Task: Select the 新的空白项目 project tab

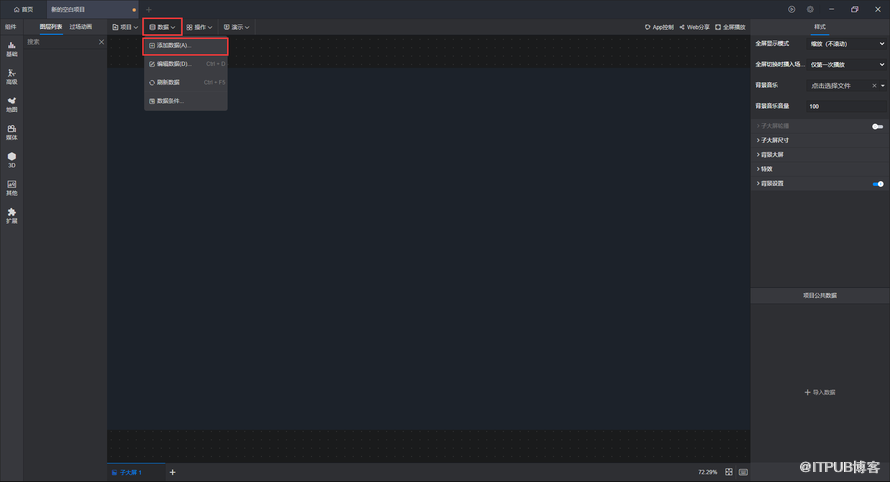Action: click(93, 10)
